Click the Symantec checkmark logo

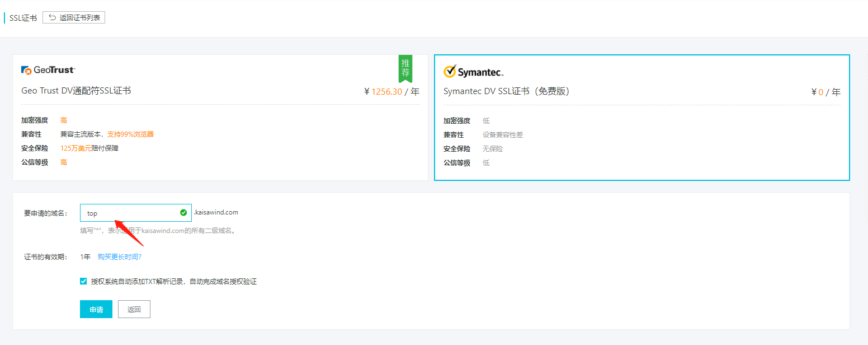474,72
